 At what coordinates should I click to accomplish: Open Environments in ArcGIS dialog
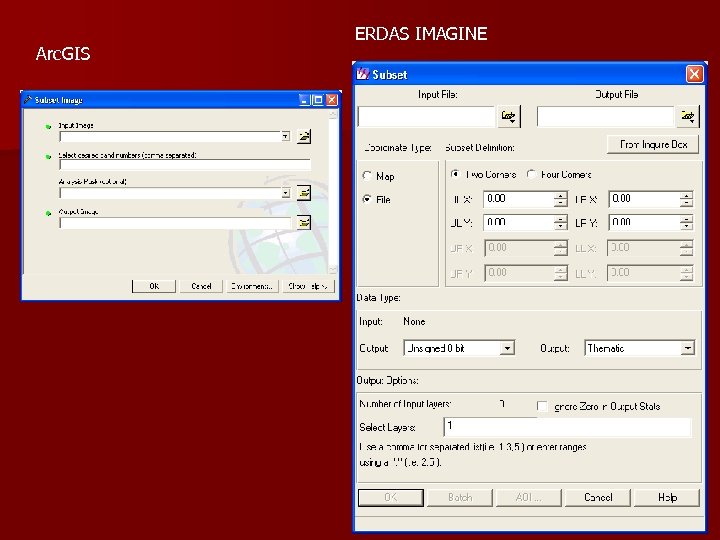pyautogui.click(x=252, y=286)
